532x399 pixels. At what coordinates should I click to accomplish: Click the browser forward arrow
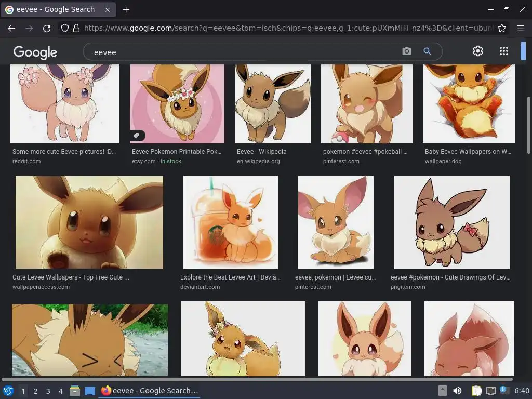tap(29, 28)
